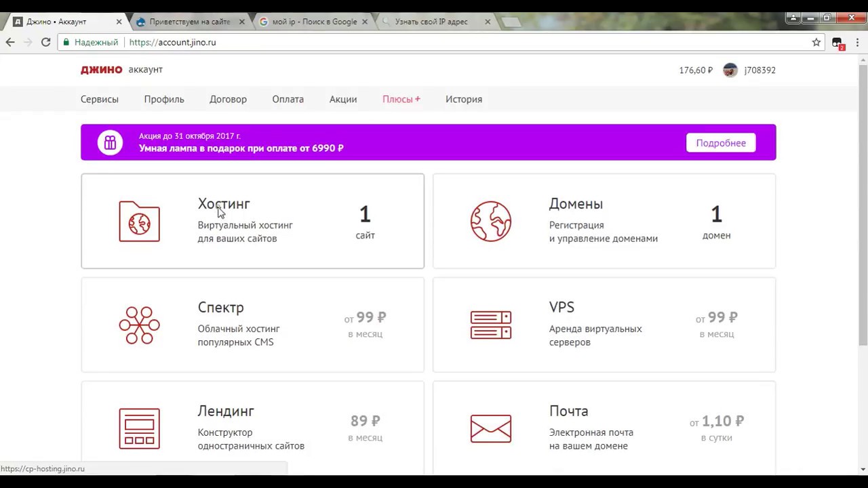Click 'Регистрация и управление доменами' text
868x488 pixels.
pyautogui.click(x=604, y=232)
